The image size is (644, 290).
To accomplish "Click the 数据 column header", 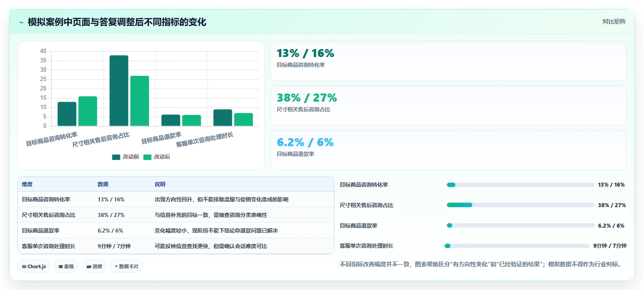I will pyautogui.click(x=103, y=184).
